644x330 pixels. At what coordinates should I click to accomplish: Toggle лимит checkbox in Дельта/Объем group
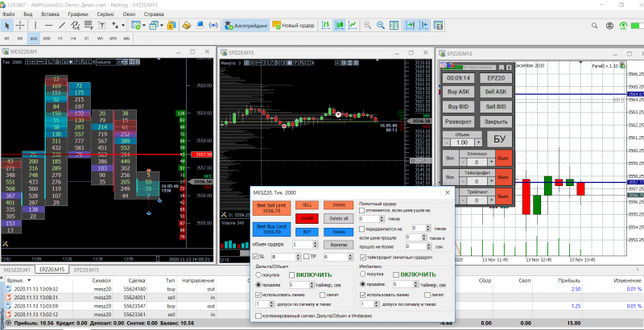pyautogui.click(x=323, y=295)
